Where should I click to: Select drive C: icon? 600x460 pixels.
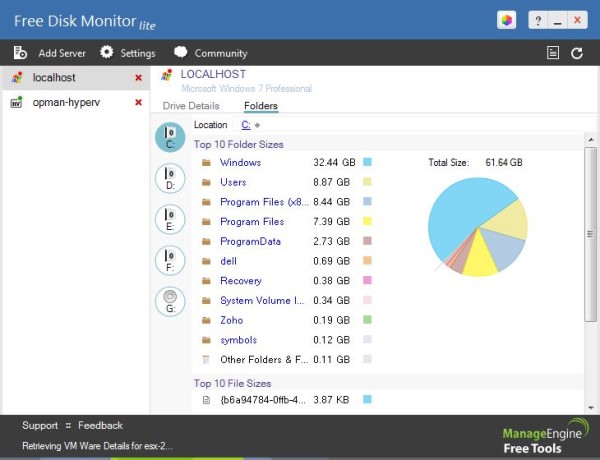[x=170, y=137]
